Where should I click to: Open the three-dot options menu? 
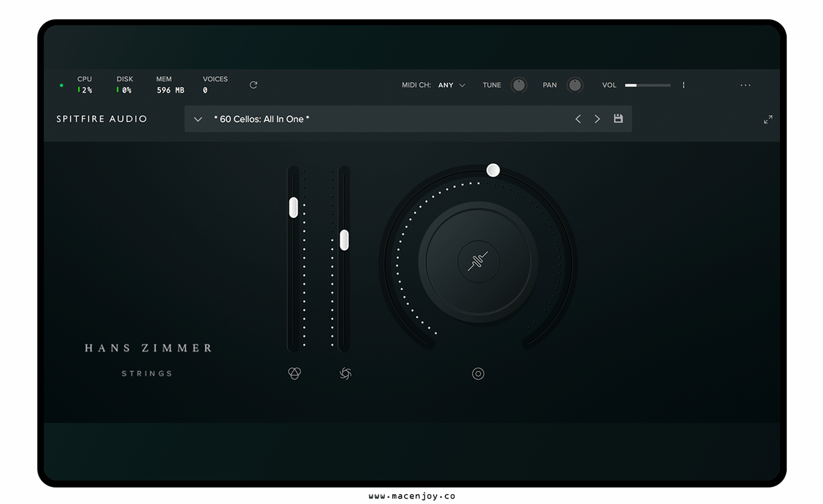pyautogui.click(x=746, y=85)
